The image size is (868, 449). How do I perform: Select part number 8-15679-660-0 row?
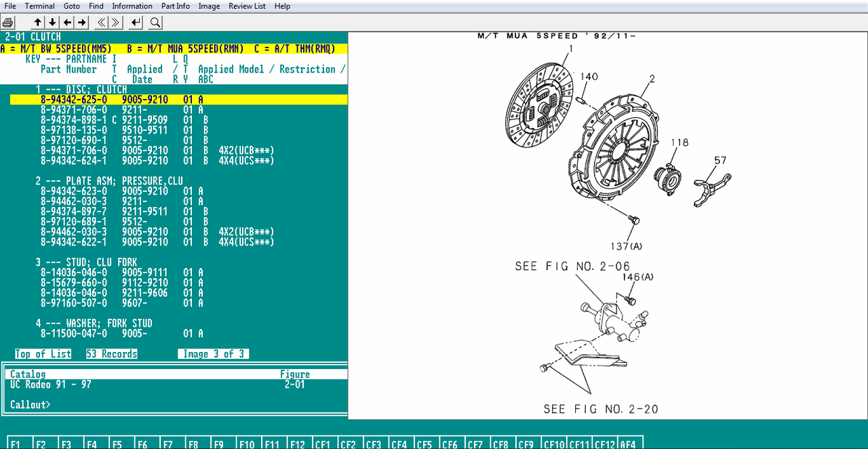point(122,283)
